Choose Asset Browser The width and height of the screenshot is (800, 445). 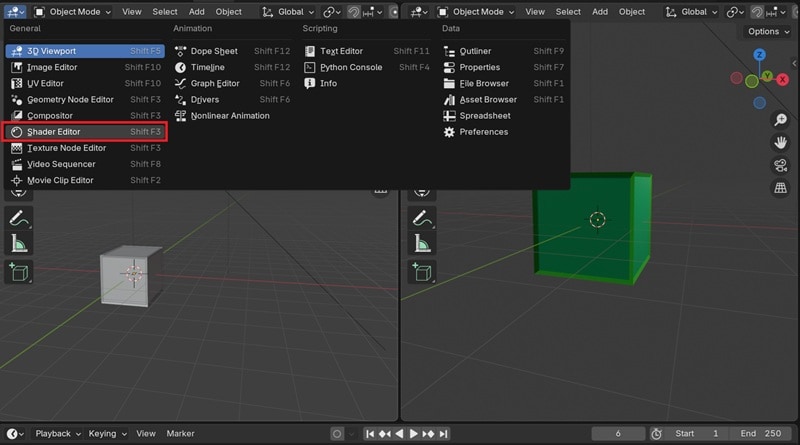pos(504,100)
